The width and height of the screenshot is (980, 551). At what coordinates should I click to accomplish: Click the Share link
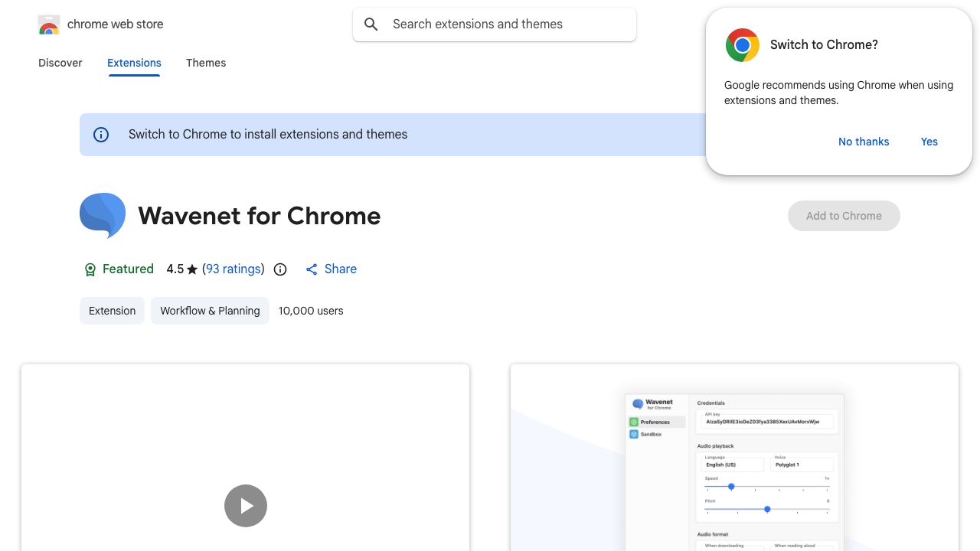(331, 269)
